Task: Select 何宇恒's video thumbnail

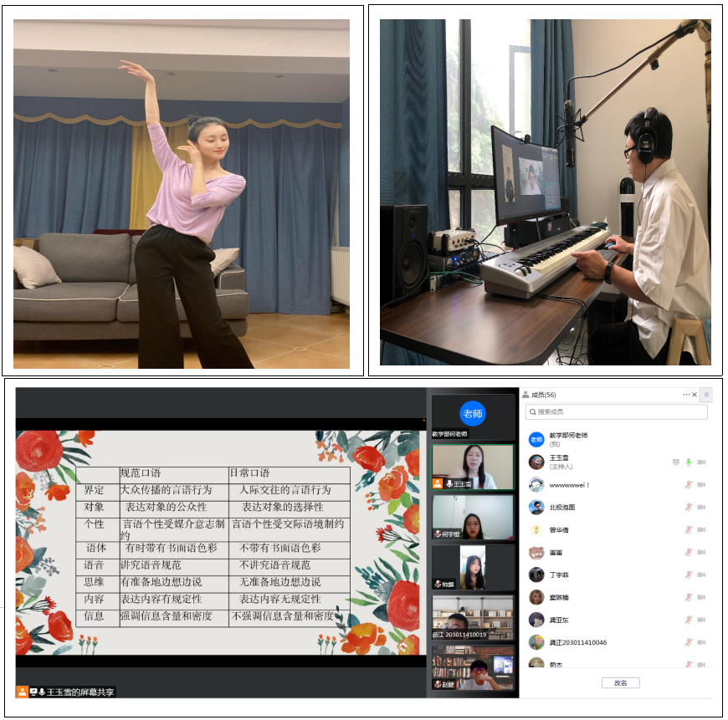Action: [473, 517]
